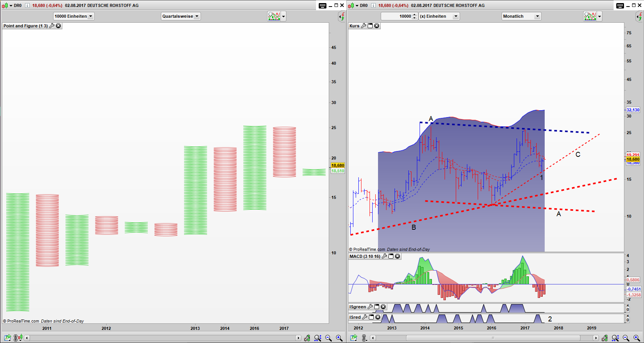This screenshot has width=644, height=343.
Task: Open ISgreen indicator settings wrench
Action: coord(370,307)
